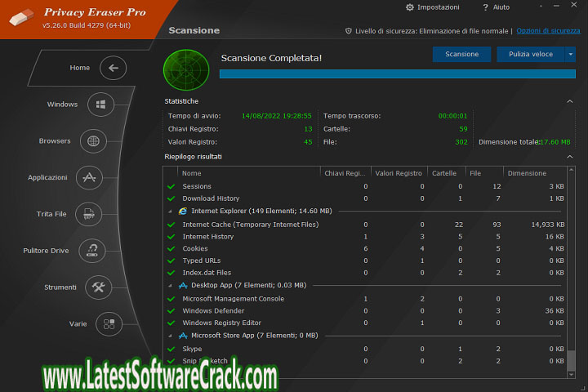Viewport: 588px width, 392px height.
Task: Open the Applicazioni icon
Action: coord(89,177)
